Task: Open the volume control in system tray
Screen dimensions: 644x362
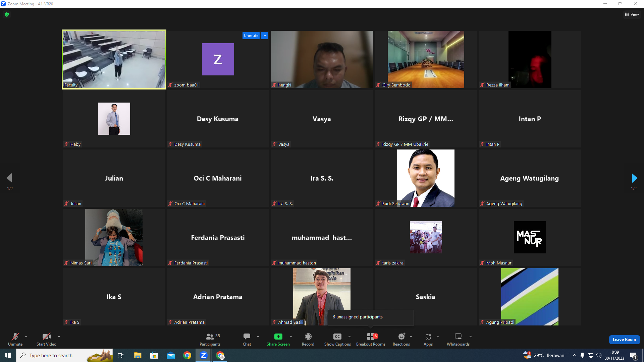Action: pyautogui.click(x=599, y=355)
